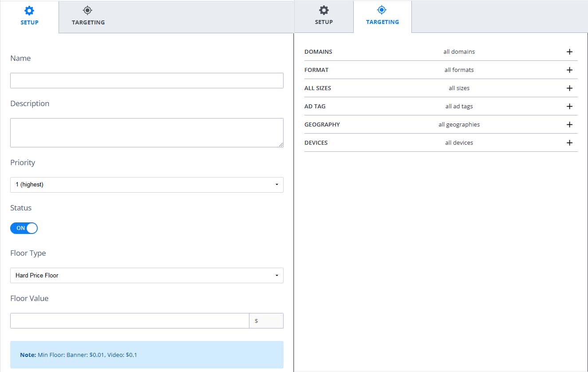Viewport: 588px width, 372px height.
Task: Click the dollar sign currency box
Action: [x=266, y=321]
